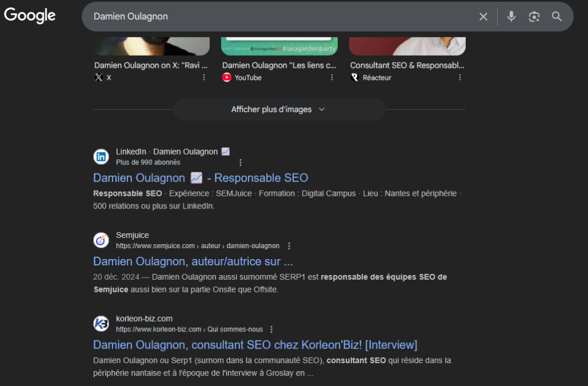The height and width of the screenshot is (386, 588).
Task: Open more options for the Semjuice result
Action: click(x=289, y=246)
